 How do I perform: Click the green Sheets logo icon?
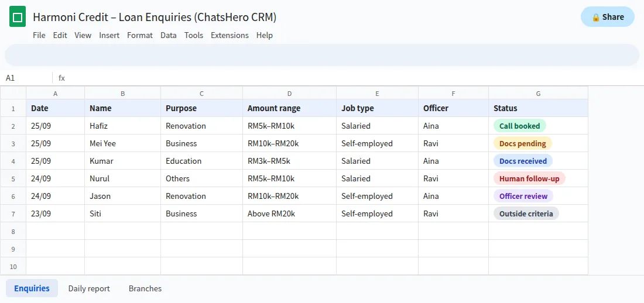pos(18,17)
